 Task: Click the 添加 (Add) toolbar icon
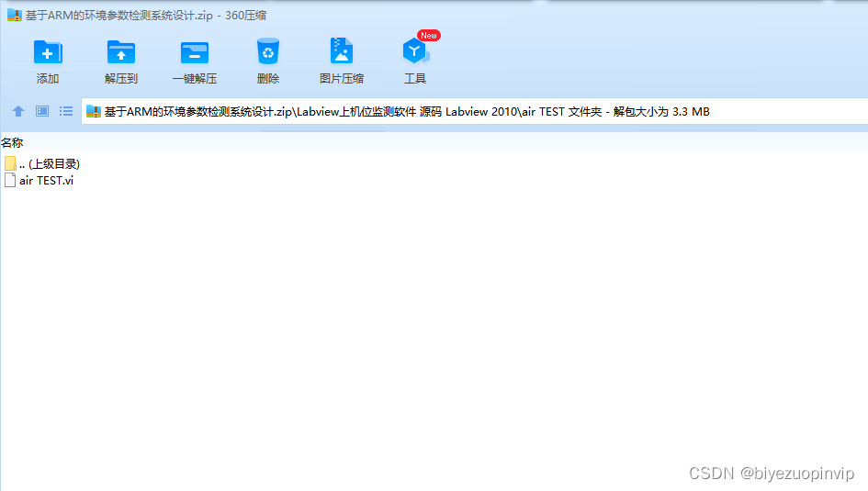click(x=48, y=52)
